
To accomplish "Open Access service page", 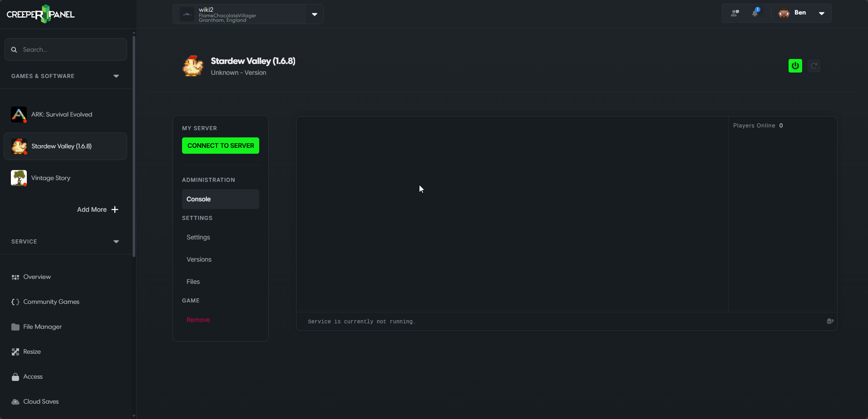I will point(33,377).
